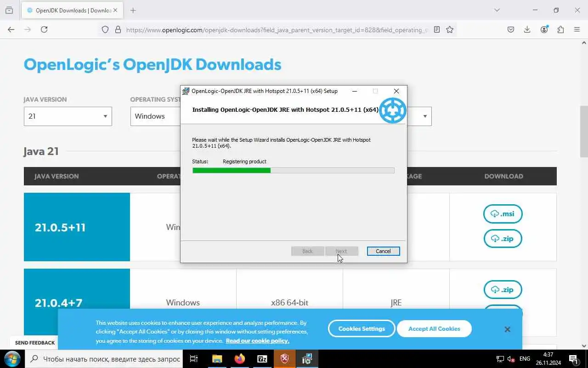Viewport: 588px width, 368px height.
Task: Open the notification center in the tray
Action: click(573, 359)
